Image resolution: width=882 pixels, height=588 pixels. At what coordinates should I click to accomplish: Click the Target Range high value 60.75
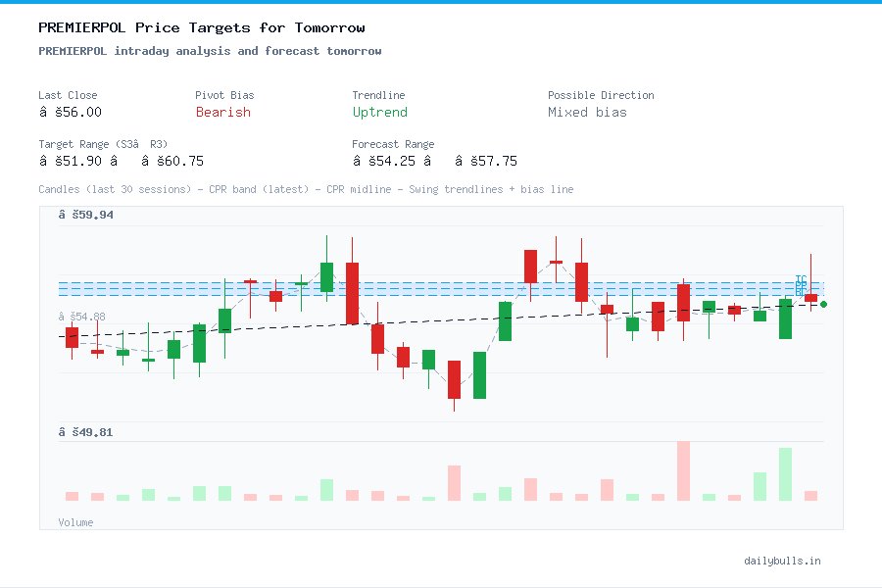(x=172, y=161)
